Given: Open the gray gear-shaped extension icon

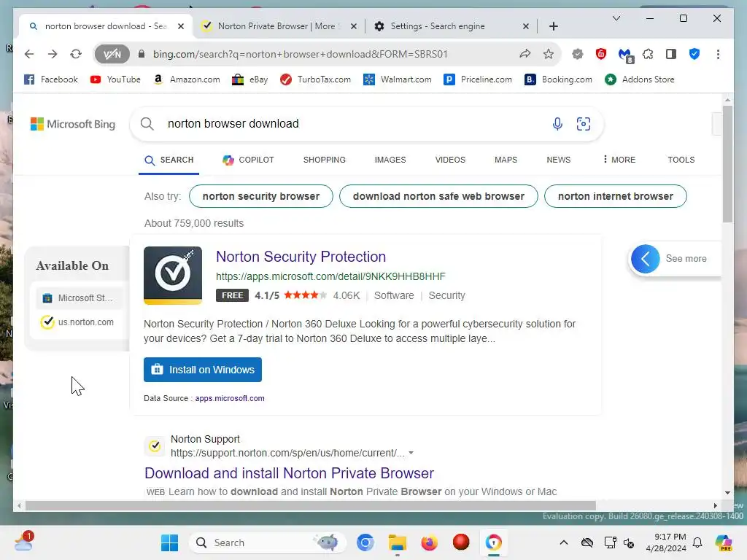Looking at the screenshot, I should point(578,54).
